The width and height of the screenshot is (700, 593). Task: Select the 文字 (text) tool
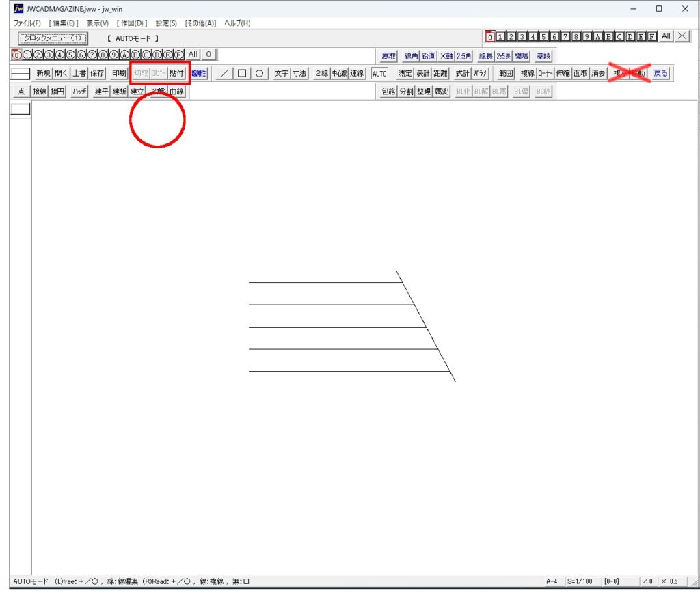282,74
